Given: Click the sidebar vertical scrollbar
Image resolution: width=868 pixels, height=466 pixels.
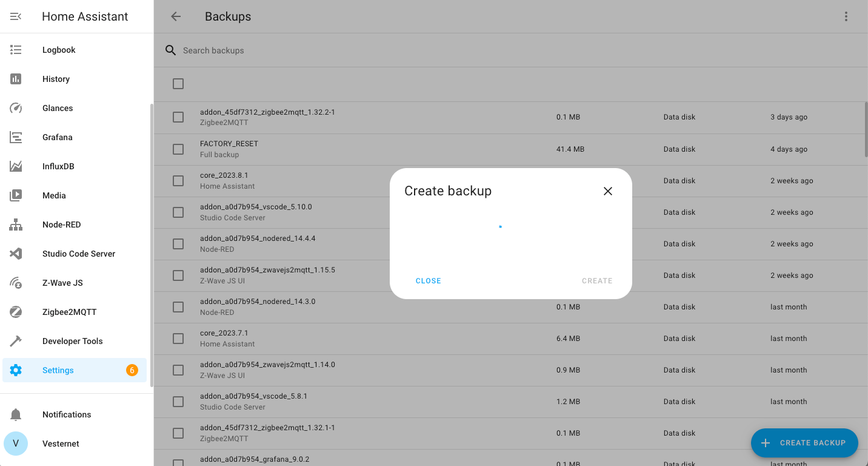Looking at the screenshot, I should pos(152,245).
